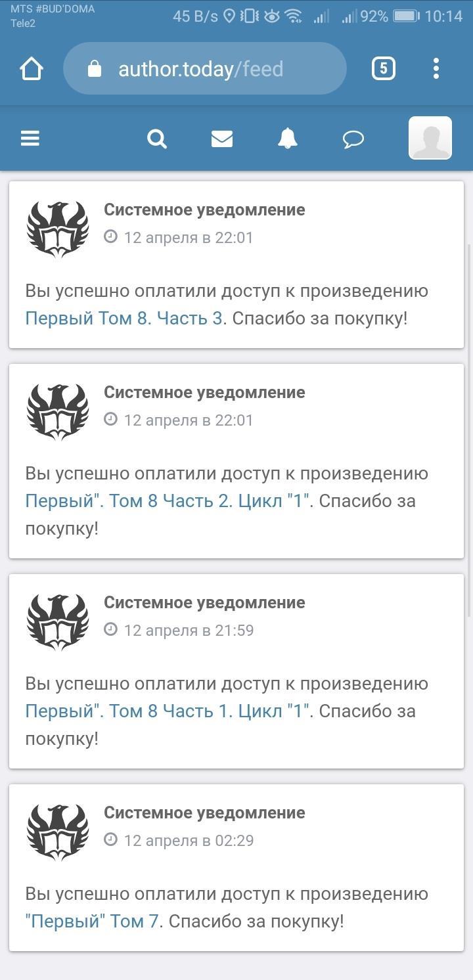Open link "Первый". Том 8 Часть 2. Цикл "1"

click(167, 501)
